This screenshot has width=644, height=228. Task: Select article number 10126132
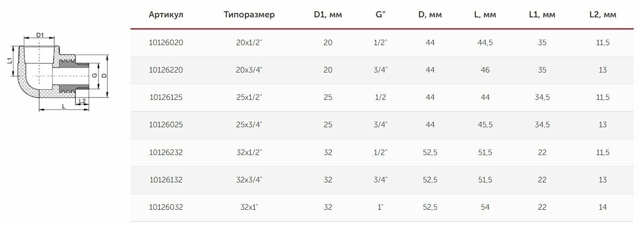166,180
